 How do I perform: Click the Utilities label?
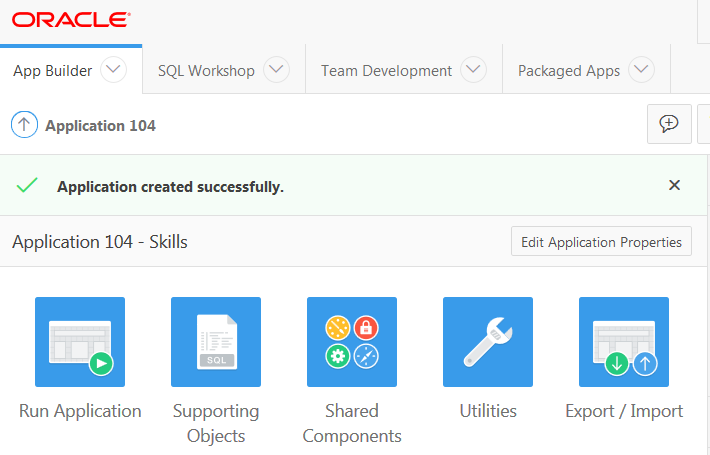(488, 411)
